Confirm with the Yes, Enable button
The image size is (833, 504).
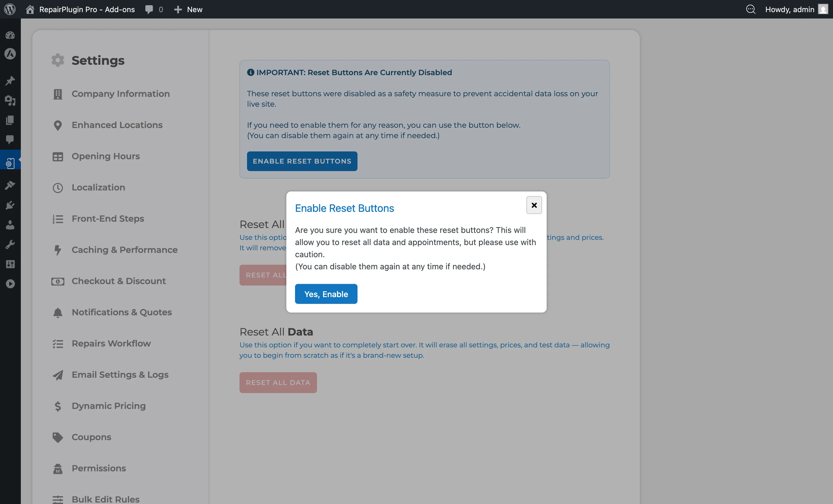pos(326,294)
